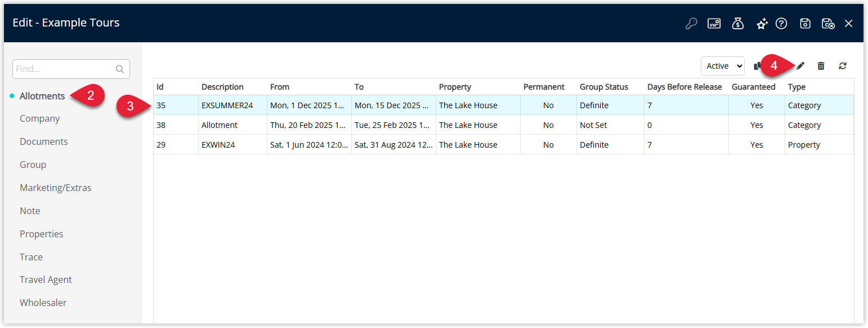The height and width of the screenshot is (328, 868).
Task: Click the search magnifier in Find box
Action: coord(120,69)
